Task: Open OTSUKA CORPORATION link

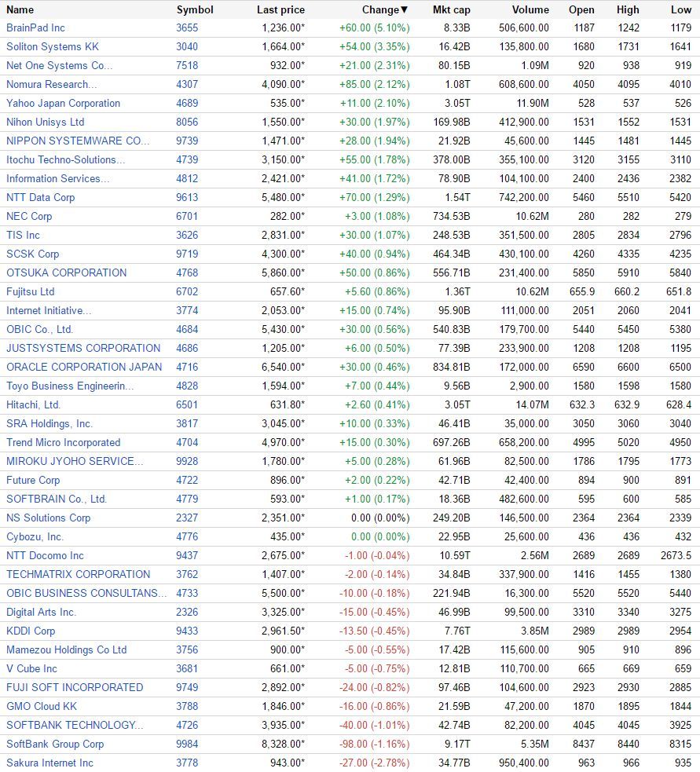Action: (67, 273)
